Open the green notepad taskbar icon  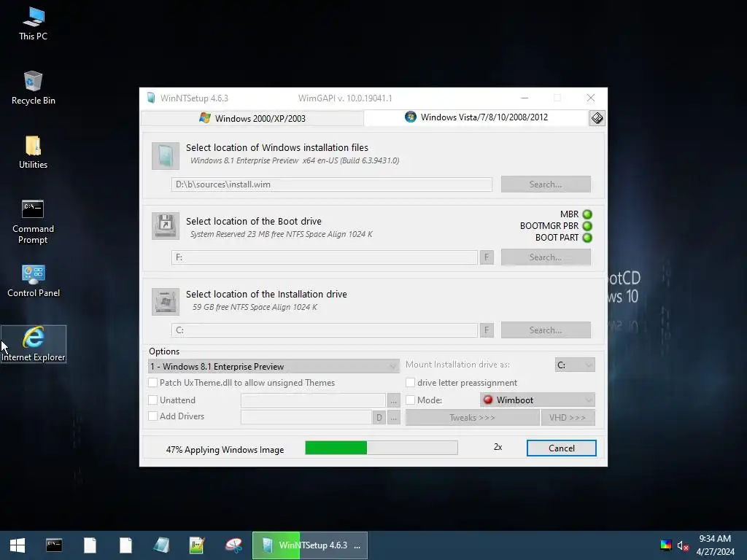(x=197, y=545)
